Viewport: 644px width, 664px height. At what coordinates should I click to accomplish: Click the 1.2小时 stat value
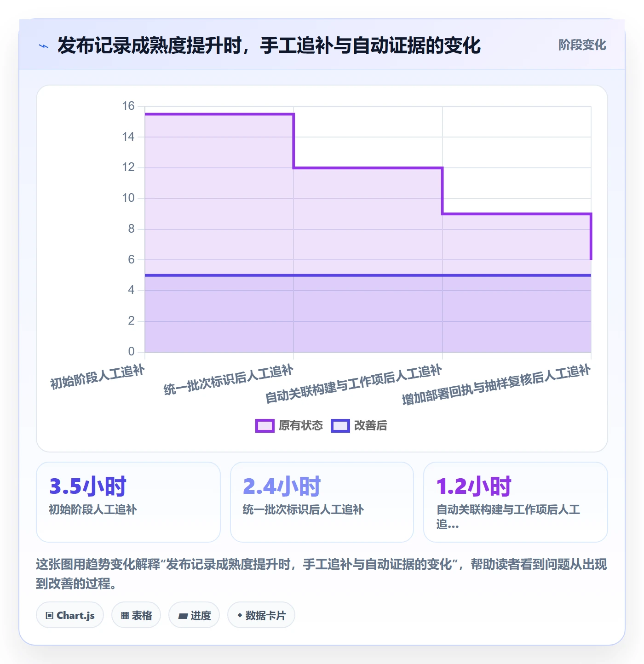[x=474, y=487]
